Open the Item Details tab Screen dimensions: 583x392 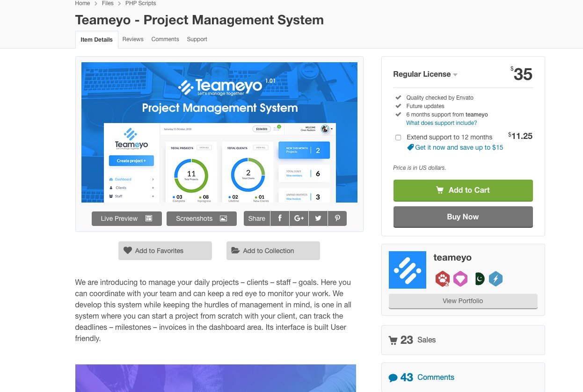pyautogui.click(x=96, y=40)
